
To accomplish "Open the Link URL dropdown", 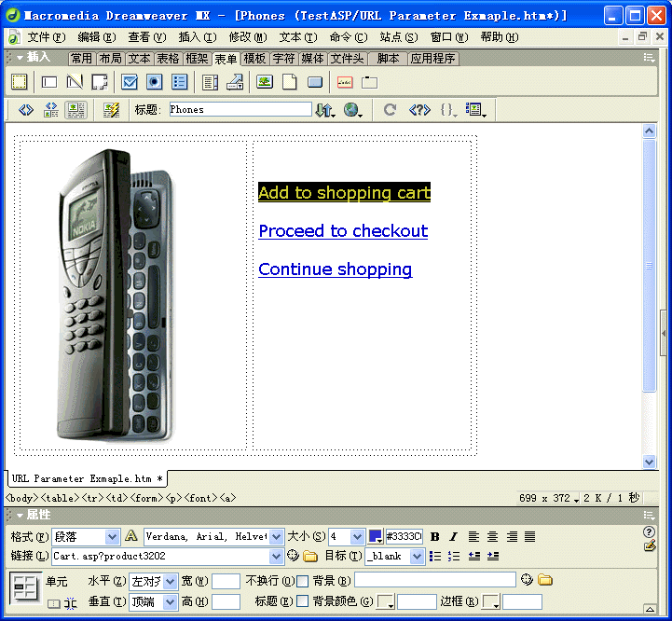I will (277, 557).
